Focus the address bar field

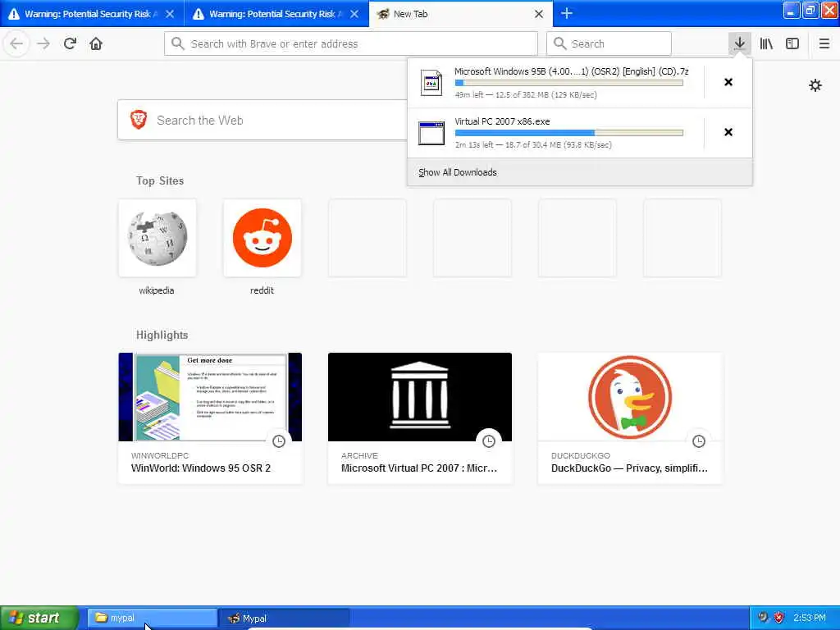pyautogui.click(x=351, y=43)
